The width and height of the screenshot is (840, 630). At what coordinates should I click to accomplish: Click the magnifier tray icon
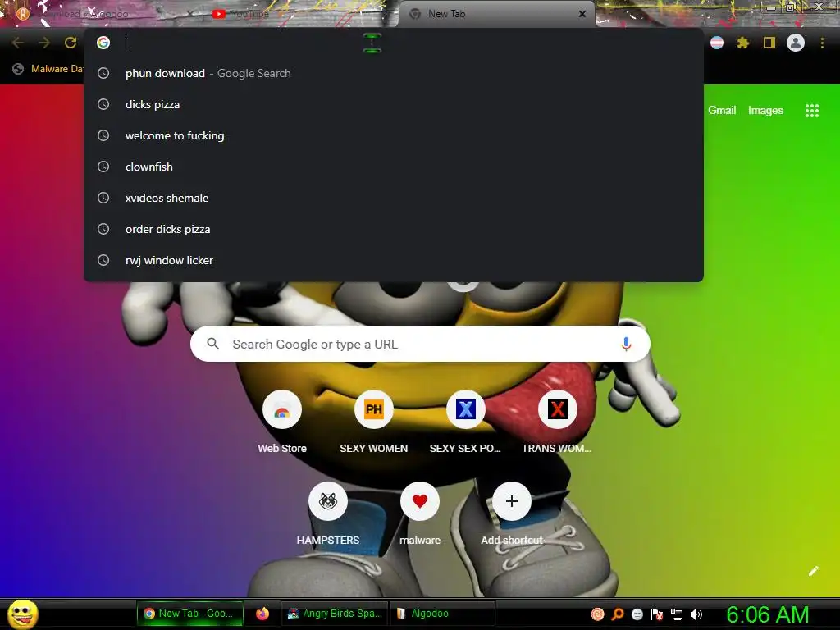click(x=618, y=614)
